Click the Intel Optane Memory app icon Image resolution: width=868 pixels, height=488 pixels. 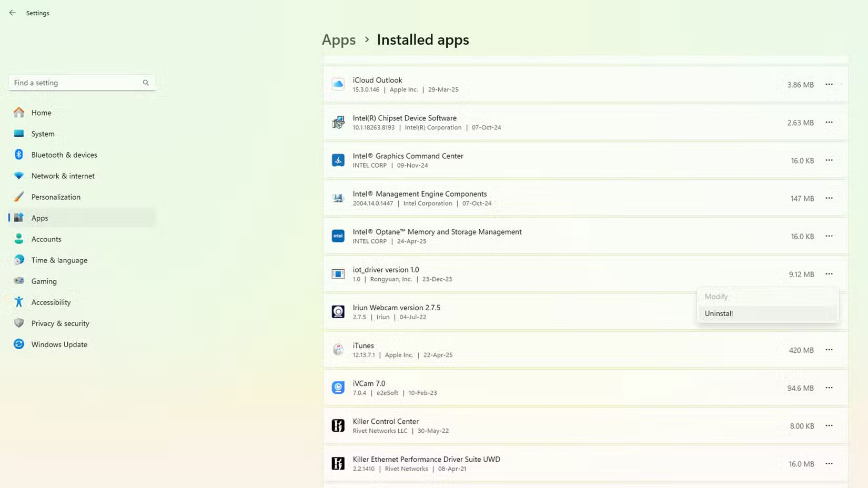click(x=338, y=236)
